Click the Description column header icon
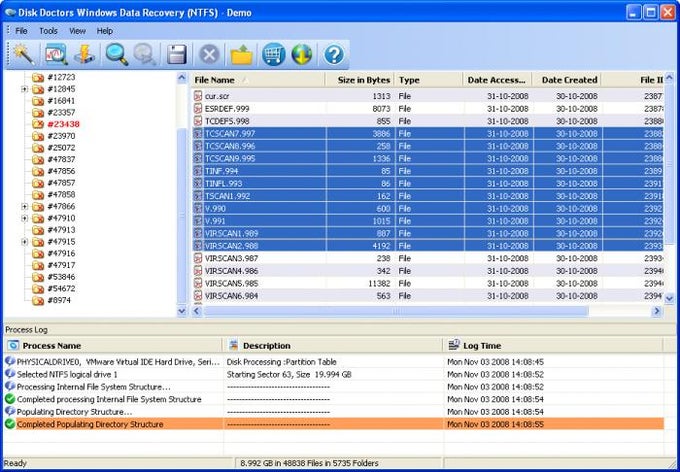This screenshot has width=680, height=472. (234, 345)
